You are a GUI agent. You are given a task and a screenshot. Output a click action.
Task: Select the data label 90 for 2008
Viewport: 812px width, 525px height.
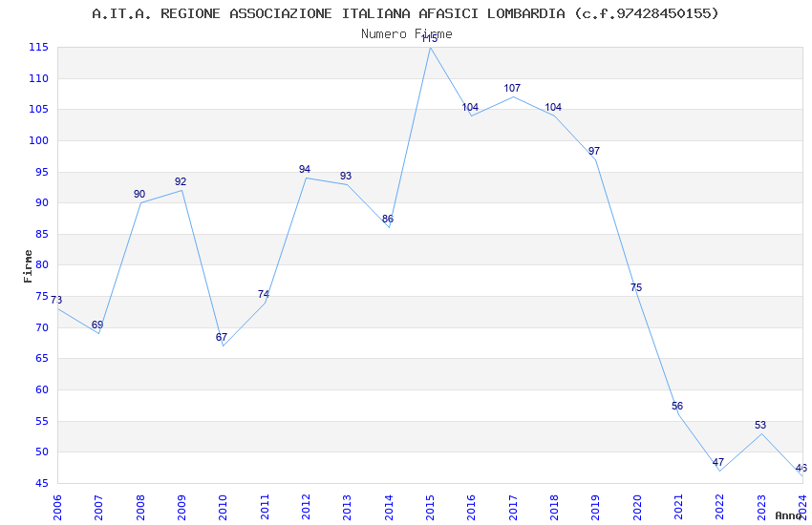coord(139,194)
